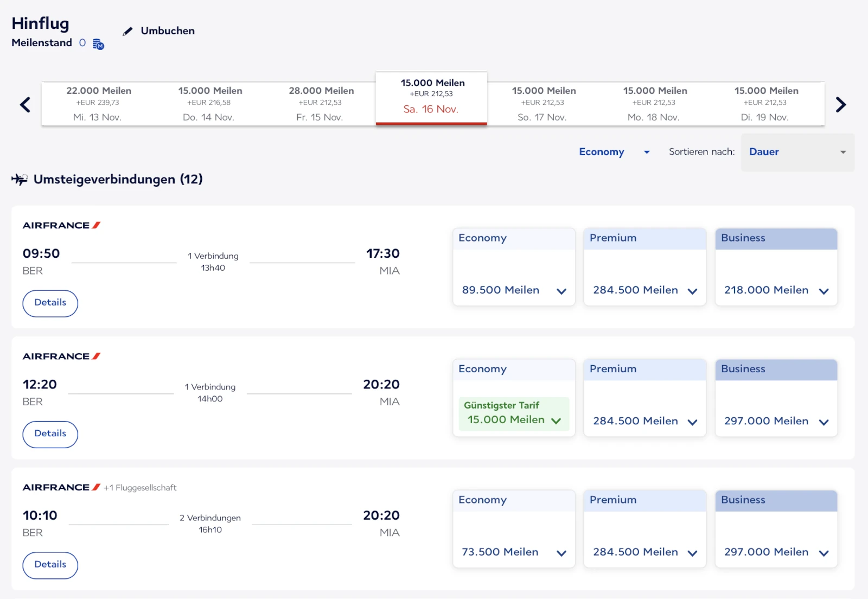Click the 2 Verbindungen label
Screen dimensions: 868x599
point(210,518)
